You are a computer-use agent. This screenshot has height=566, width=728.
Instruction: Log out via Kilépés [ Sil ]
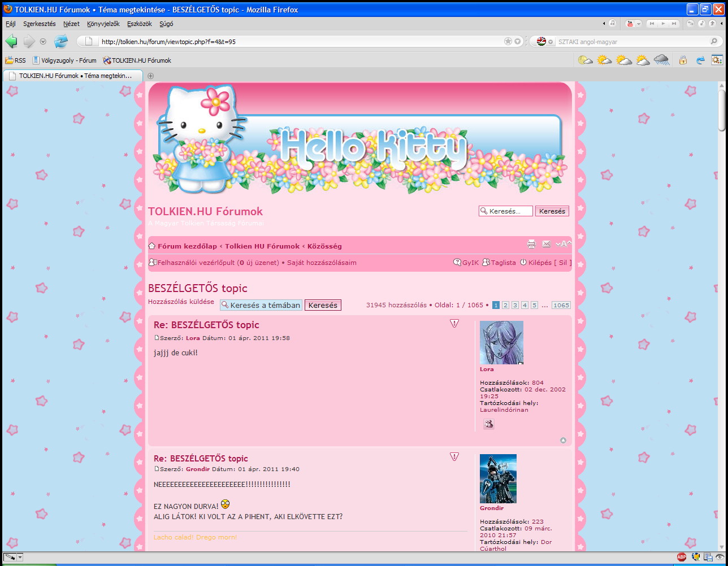coord(546,263)
